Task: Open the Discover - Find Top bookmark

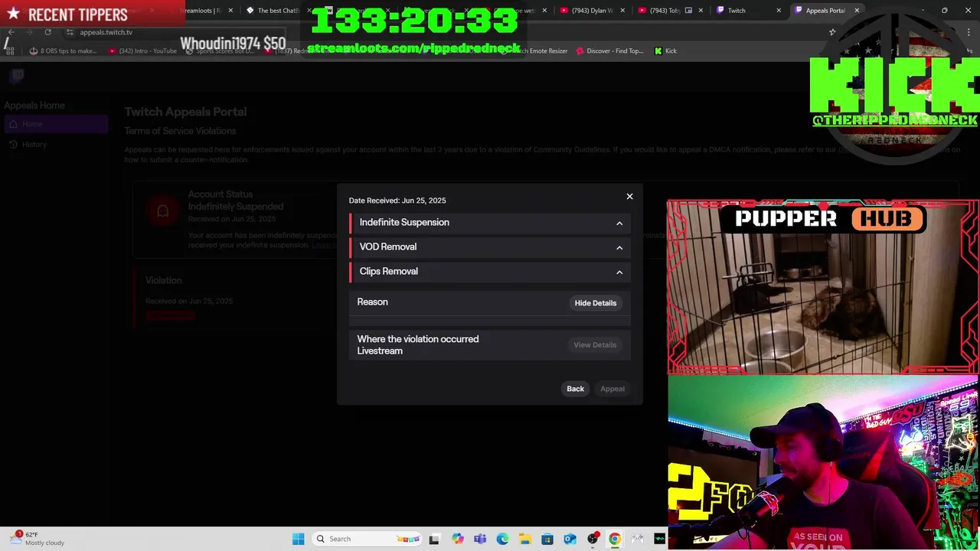Action: (x=609, y=51)
